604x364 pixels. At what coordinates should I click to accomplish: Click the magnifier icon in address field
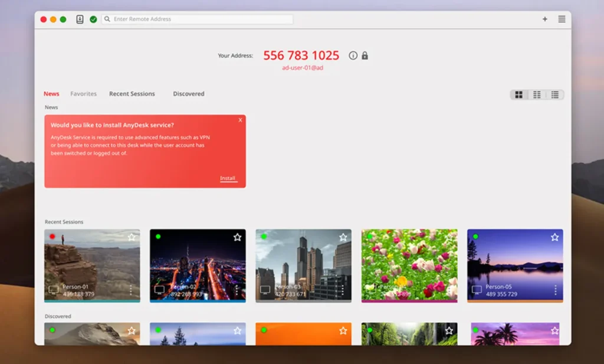click(x=107, y=19)
